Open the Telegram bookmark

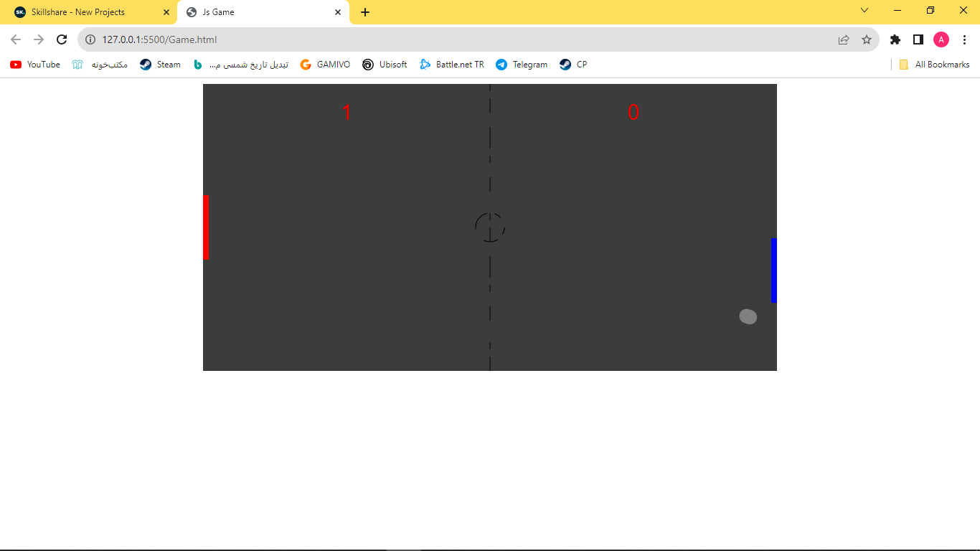[522, 65]
